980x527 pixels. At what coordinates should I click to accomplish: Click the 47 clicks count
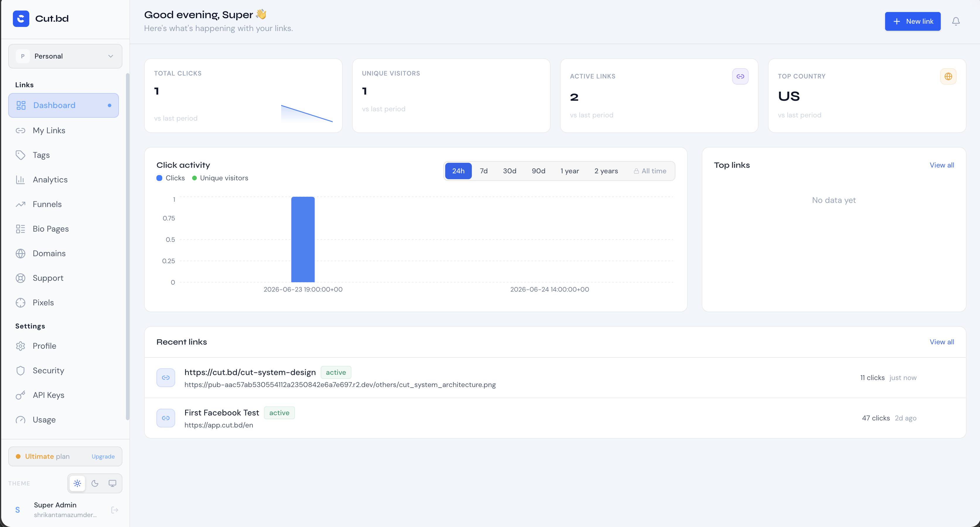point(876,418)
